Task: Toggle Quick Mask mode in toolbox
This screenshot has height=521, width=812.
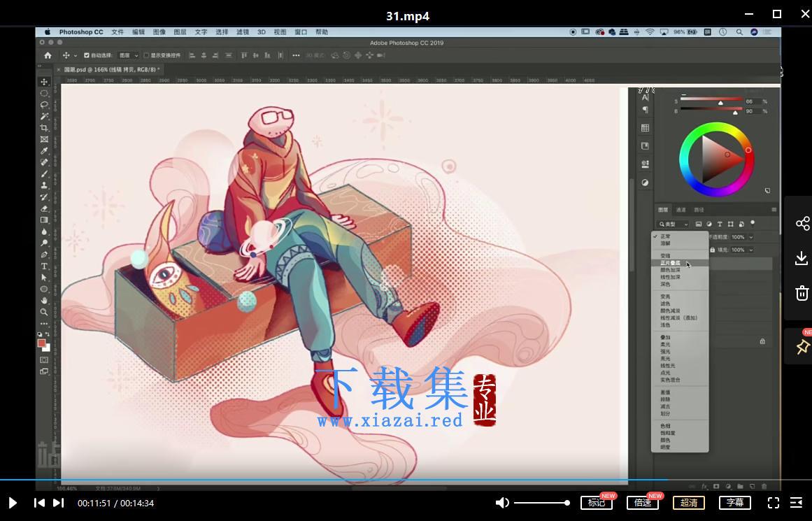Action: (44, 360)
